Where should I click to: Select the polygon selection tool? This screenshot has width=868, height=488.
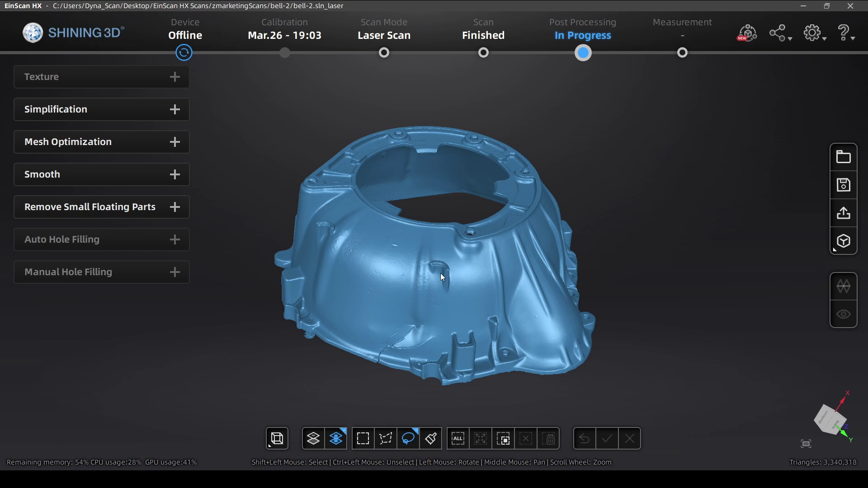[386, 438]
